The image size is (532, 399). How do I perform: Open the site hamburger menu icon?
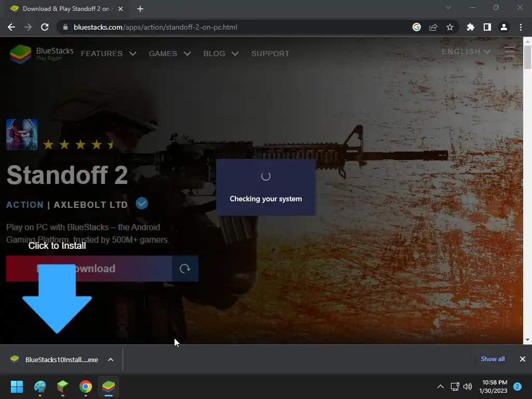tap(510, 51)
